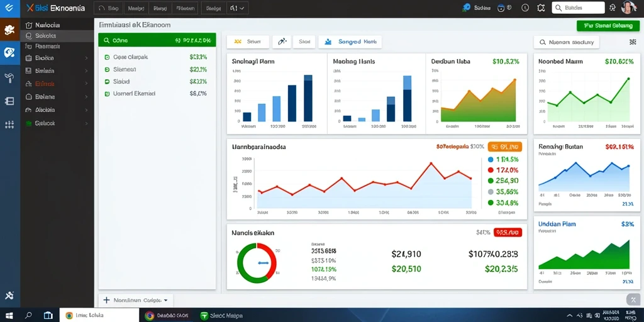
Task: Open the settings gear in top bar
Action: point(541,8)
